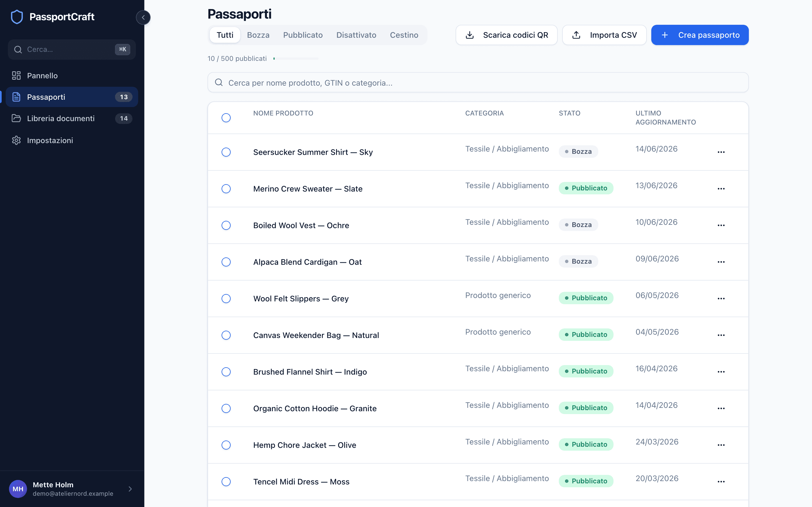This screenshot has height=507, width=812.
Task: Focus the product name, GTIN or category search field
Action: tap(478, 83)
